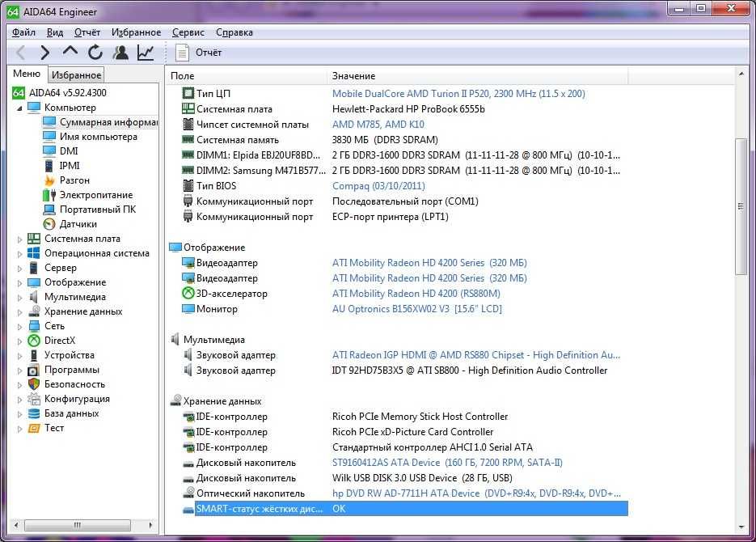
Task: Click the Оптический накопитель disc icon
Action: [x=188, y=493]
